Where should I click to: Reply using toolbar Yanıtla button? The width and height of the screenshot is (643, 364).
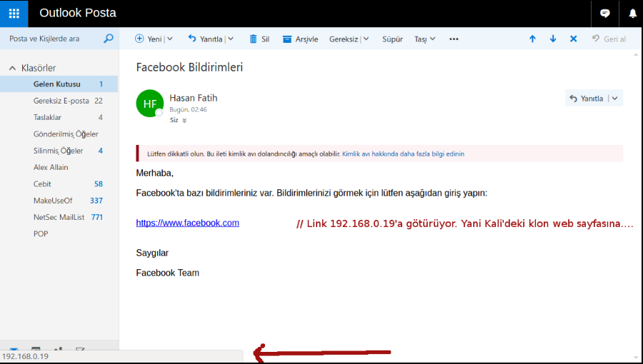pos(205,39)
